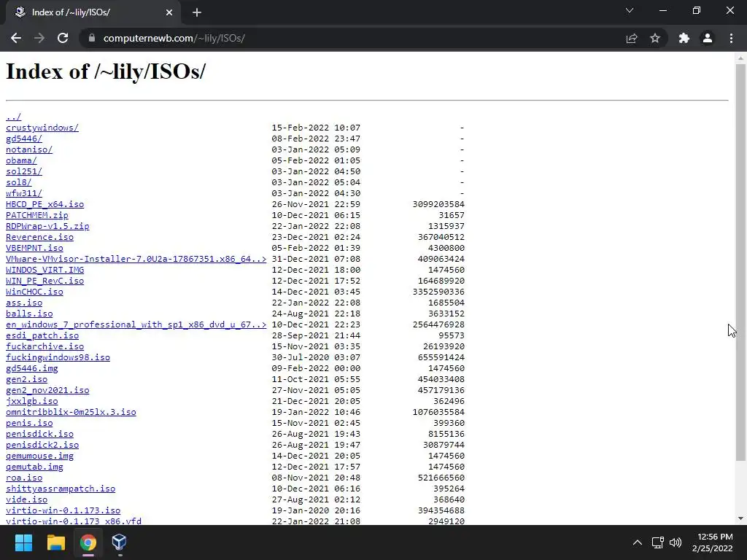Open the Windows Start menu
The image size is (747, 560).
[x=23, y=542]
